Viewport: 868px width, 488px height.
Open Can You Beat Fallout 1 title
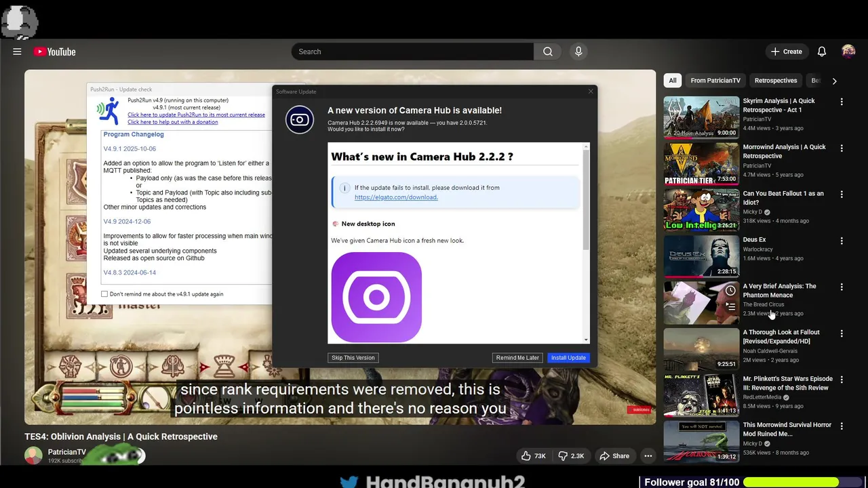783,198
